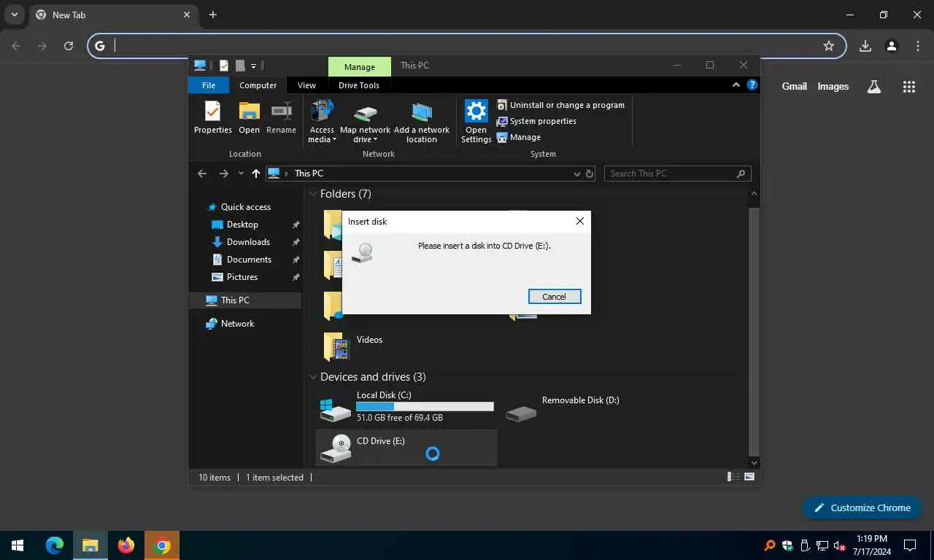Collapse the ribbon with the chevron
The width and height of the screenshot is (934, 560).
pos(736,85)
